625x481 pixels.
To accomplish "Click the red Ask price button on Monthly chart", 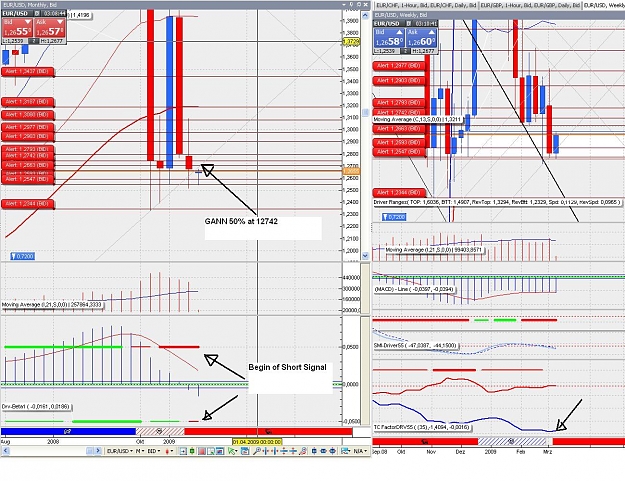I will click(x=50, y=28).
